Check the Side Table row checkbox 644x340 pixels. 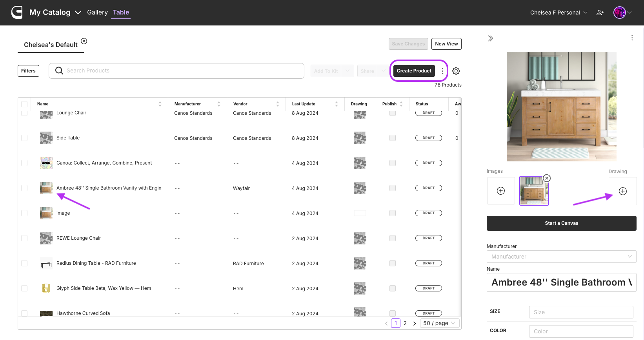click(24, 138)
